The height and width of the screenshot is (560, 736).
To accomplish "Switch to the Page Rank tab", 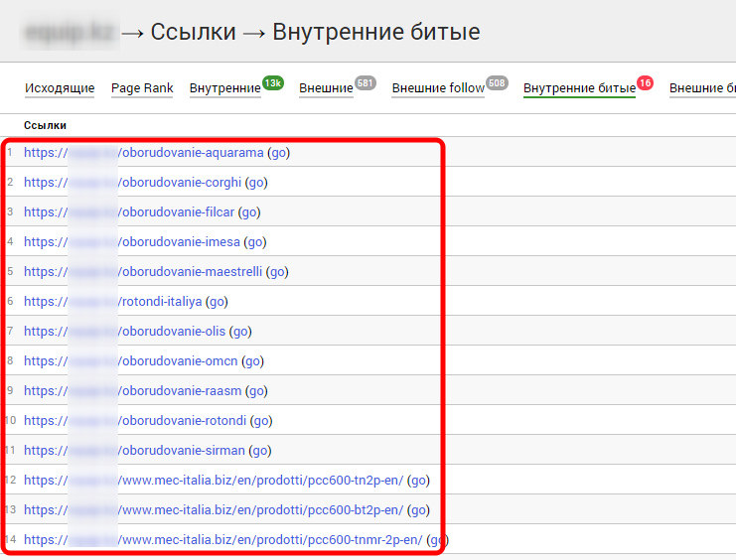I will (142, 88).
